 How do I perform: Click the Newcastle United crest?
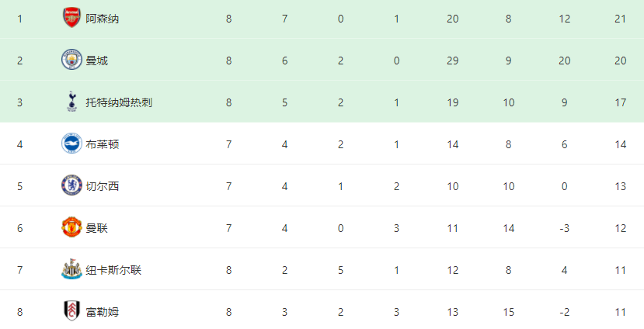click(x=71, y=269)
